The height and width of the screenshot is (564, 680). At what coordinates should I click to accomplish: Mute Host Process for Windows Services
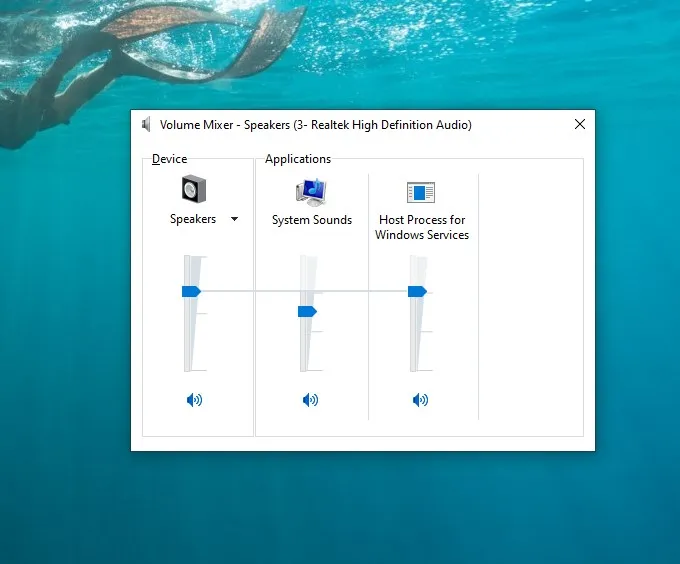click(x=420, y=400)
